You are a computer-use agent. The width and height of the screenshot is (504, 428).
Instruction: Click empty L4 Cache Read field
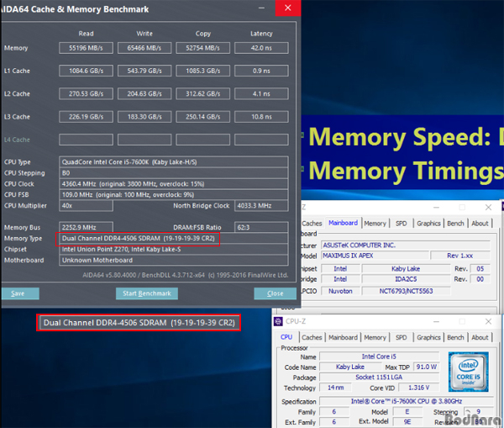pyautogui.click(x=86, y=140)
